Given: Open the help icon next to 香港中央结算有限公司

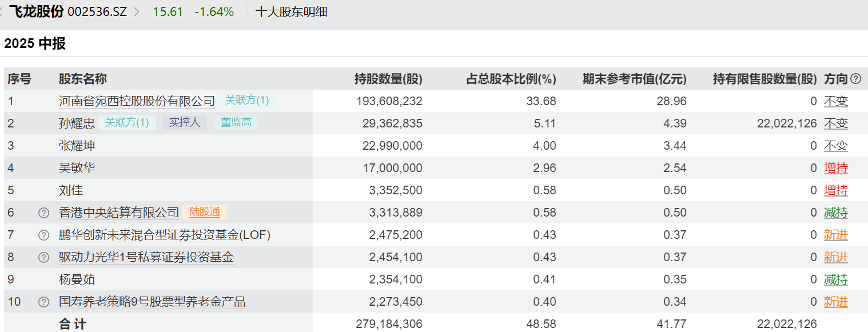Looking at the screenshot, I should [x=43, y=212].
